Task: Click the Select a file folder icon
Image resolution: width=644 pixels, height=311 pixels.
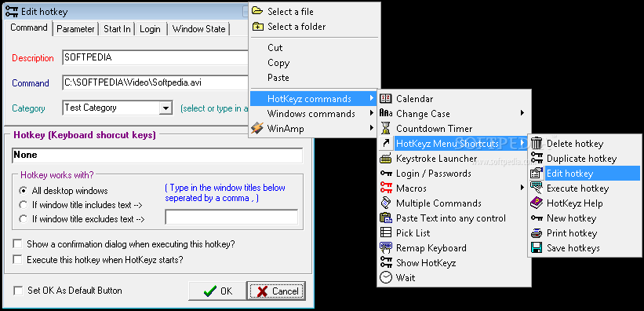Action: pos(257,11)
